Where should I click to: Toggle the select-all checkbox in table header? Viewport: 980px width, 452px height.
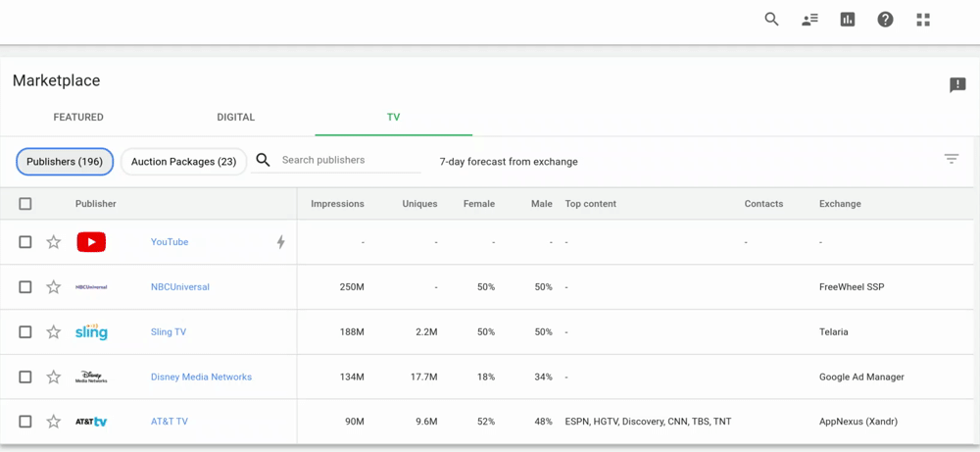pos(25,204)
